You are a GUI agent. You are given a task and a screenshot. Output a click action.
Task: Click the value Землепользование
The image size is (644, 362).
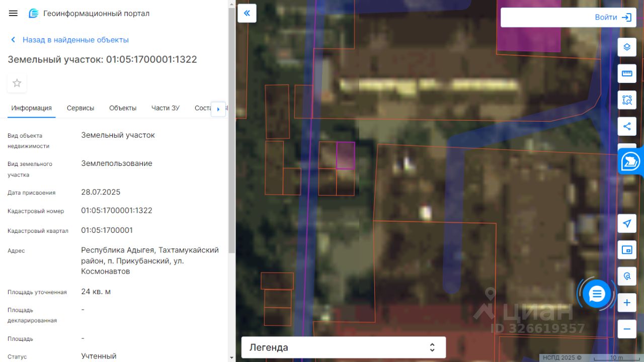pyautogui.click(x=117, y=163)
